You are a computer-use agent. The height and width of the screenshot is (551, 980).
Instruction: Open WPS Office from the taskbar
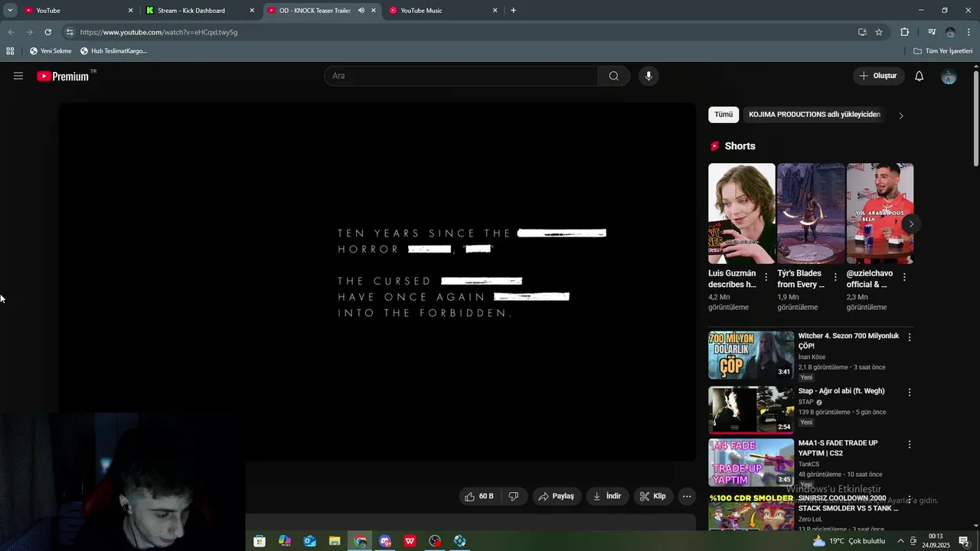410,541
